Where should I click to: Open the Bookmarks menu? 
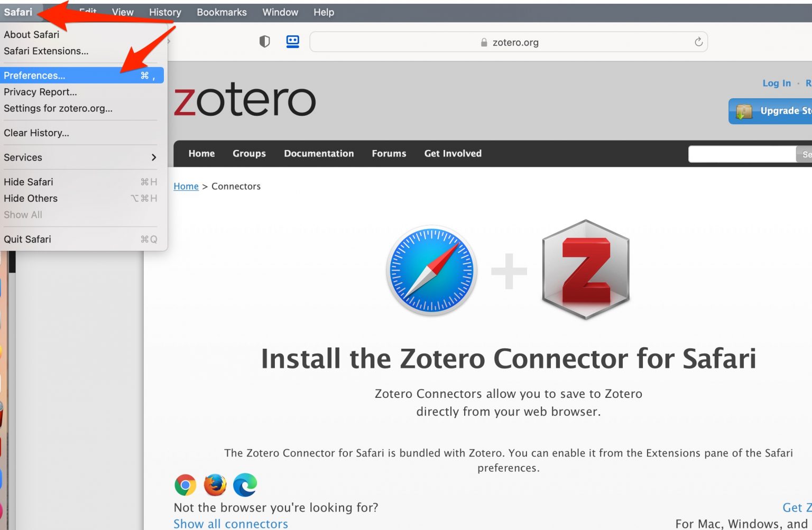tap(222, 12)
